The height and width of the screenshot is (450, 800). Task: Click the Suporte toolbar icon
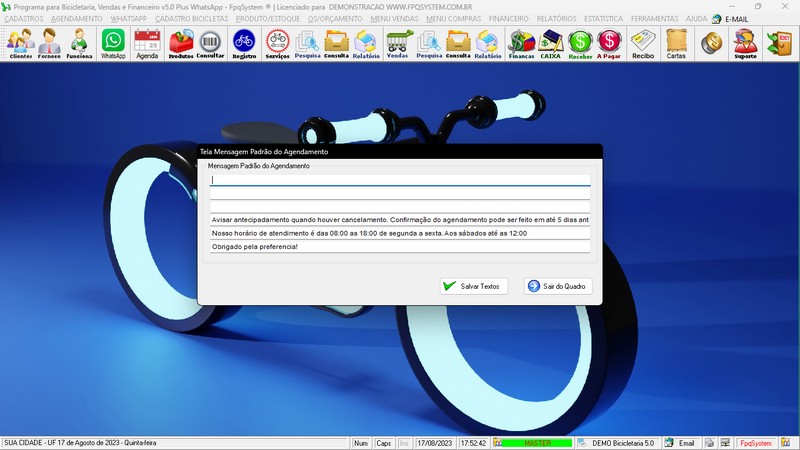click(745, 43)
